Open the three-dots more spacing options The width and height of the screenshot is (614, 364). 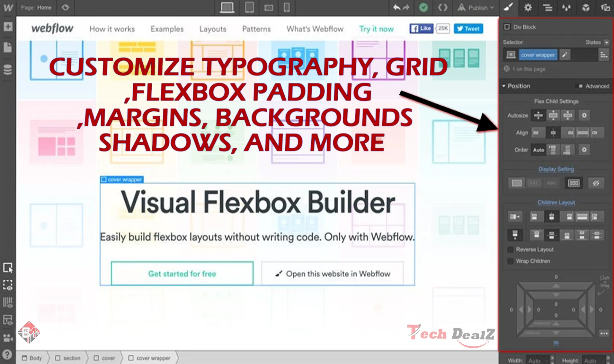[604, 334]
